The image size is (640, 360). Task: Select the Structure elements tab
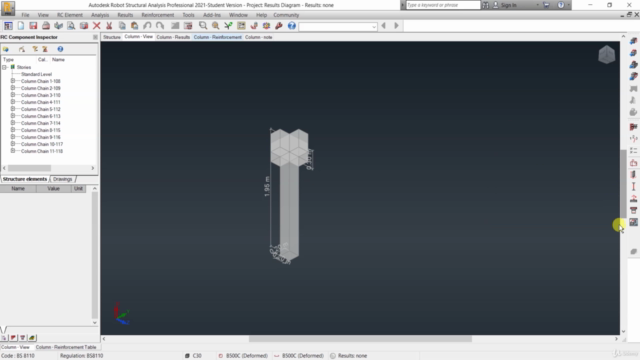(x=24, y=179)
